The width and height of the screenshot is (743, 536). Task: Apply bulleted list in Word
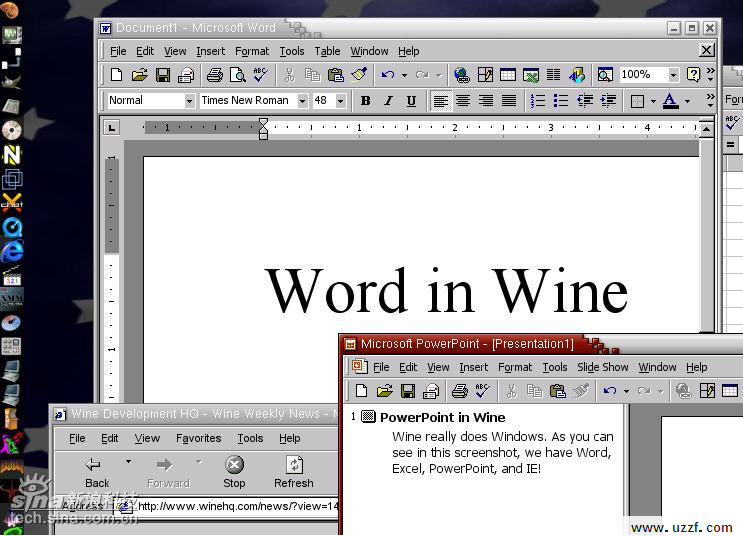coord(561,101)
